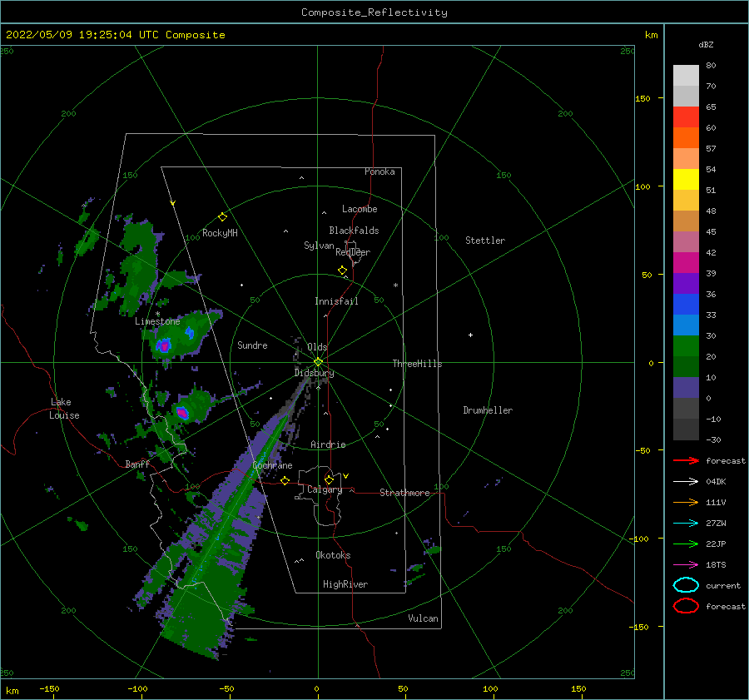Viewport: 749px width, 700px height.
Task: Click the red forecast arrow in legend
Action: pyautogui.click(x=686, y=460)
